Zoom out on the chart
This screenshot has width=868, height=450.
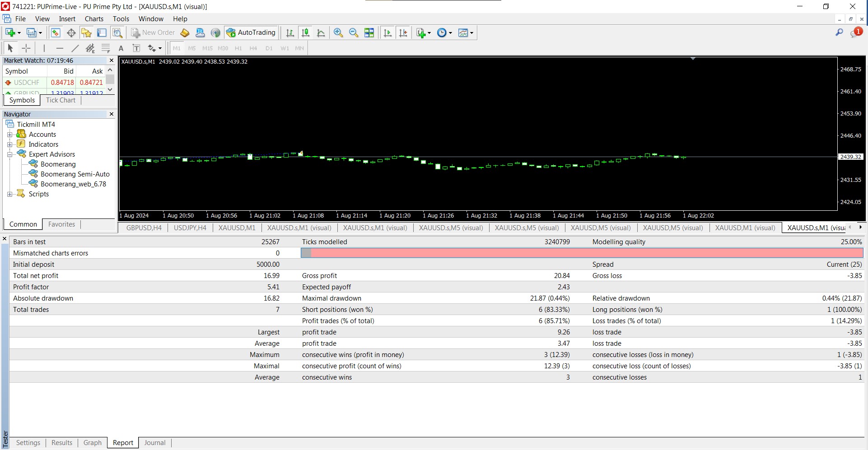point(354,32)
